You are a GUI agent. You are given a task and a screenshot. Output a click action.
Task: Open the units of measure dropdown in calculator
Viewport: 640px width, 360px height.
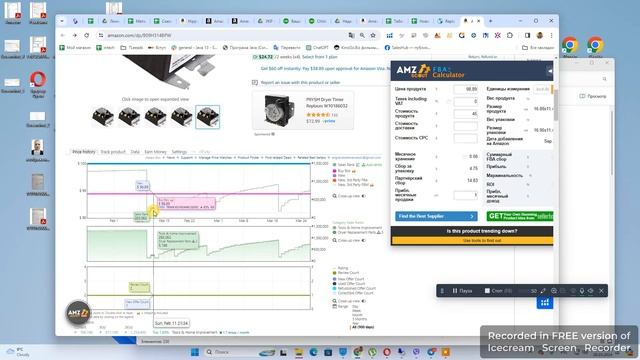543,89
